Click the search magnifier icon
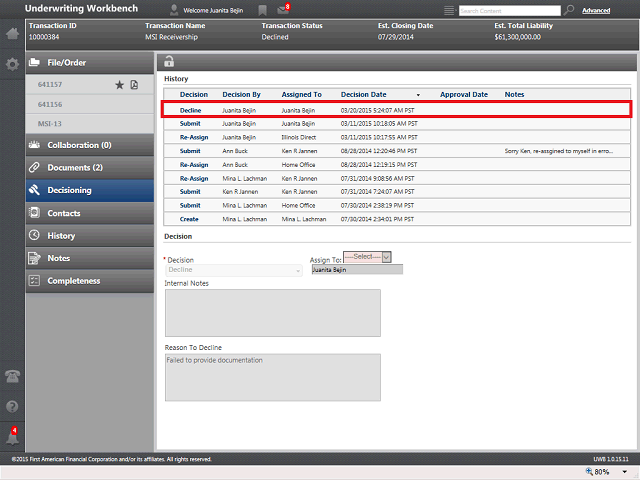This screenshot has width=640, height=480. click(x=569, y=10)
